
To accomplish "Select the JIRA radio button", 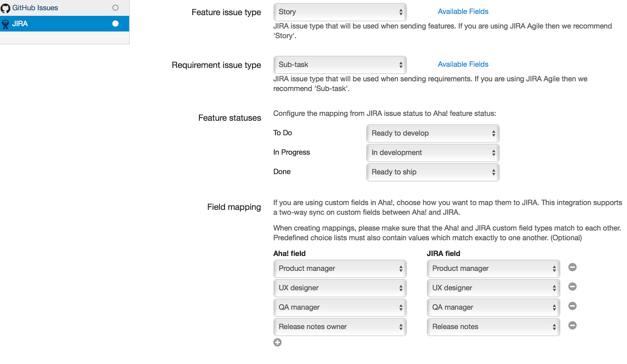I will (115, 23).
